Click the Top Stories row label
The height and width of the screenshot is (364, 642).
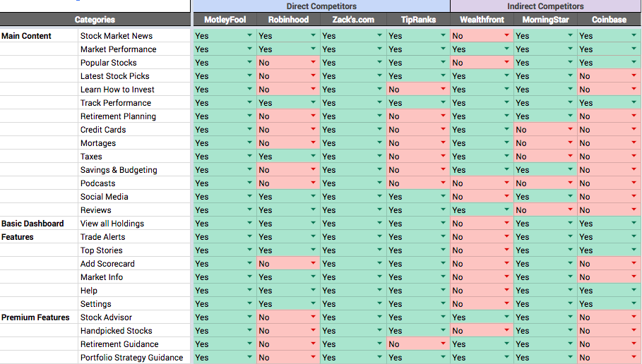(x=101, y=250)
